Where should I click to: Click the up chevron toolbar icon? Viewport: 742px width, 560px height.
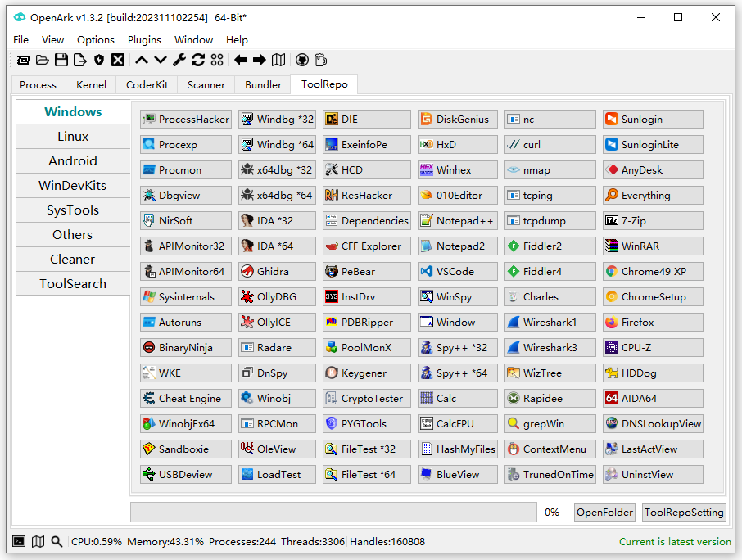[142, 60]
